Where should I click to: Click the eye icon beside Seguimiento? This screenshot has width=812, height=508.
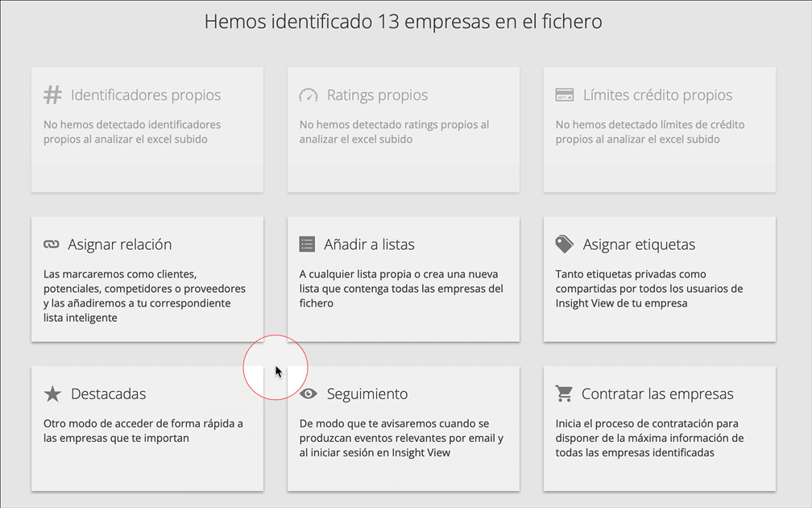coord(308,394)
